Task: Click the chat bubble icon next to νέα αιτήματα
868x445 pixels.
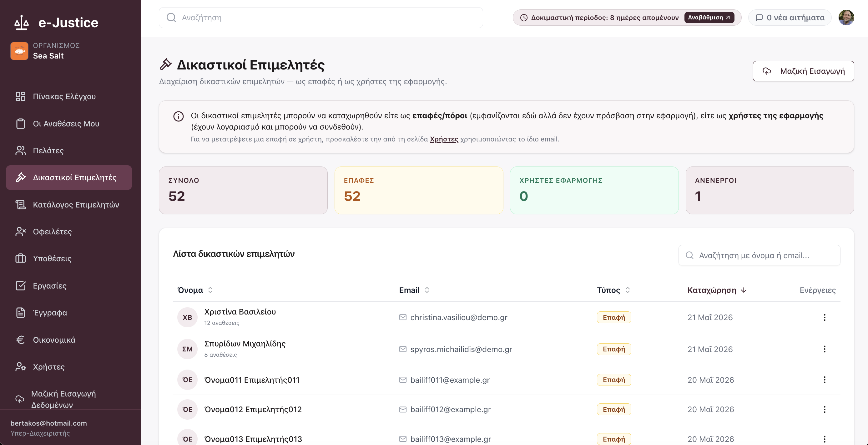Action: coord(759,18)
